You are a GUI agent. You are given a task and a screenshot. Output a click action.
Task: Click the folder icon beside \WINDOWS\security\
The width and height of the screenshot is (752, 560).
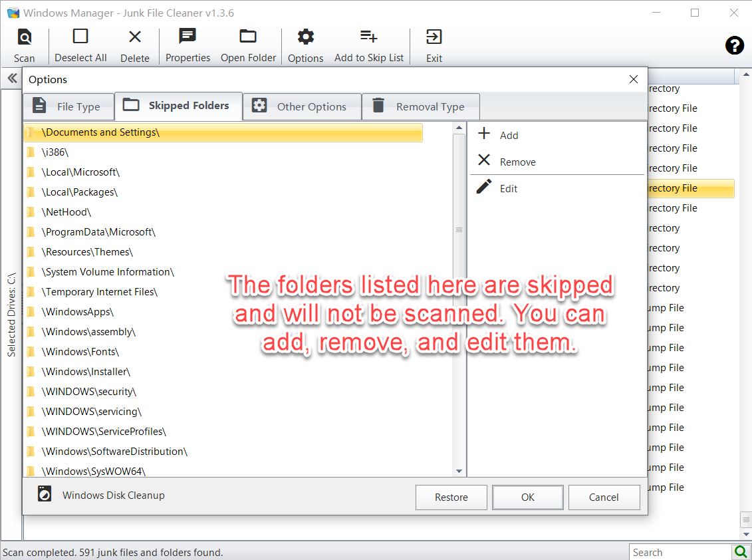click(31, 392)
